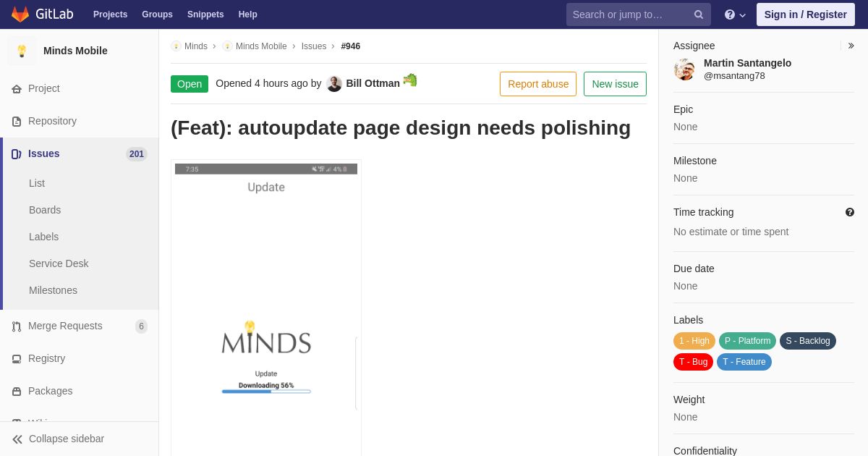868x456 pixels.
Task: Open the Help question-mark dropdown
Action: point(735,14)
